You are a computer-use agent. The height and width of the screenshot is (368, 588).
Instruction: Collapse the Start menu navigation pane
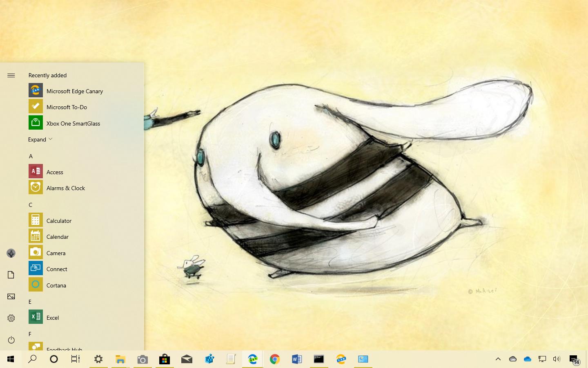(x=11, y=75)
